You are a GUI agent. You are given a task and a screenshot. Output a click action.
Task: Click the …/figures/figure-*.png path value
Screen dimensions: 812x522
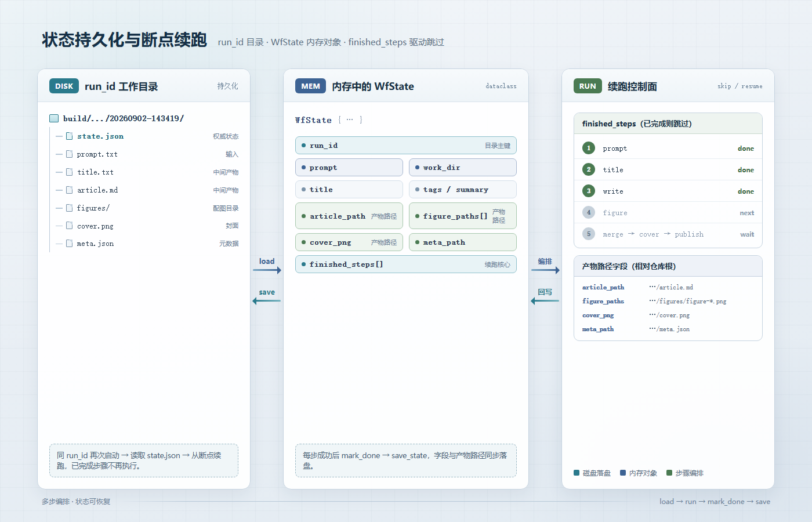(x=688, y=301)
